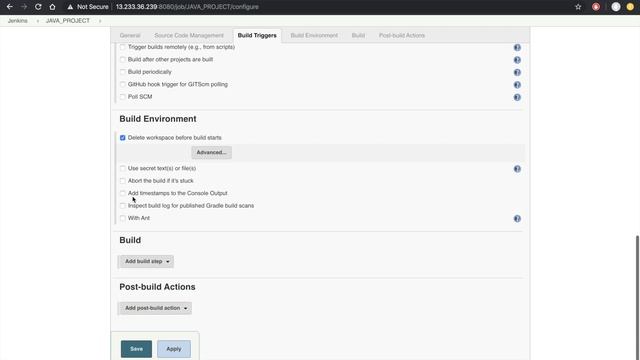This screenshot has height=360, width=640.
Task: Check Inspect build log for Gradle scans
Action: [122, 206]
